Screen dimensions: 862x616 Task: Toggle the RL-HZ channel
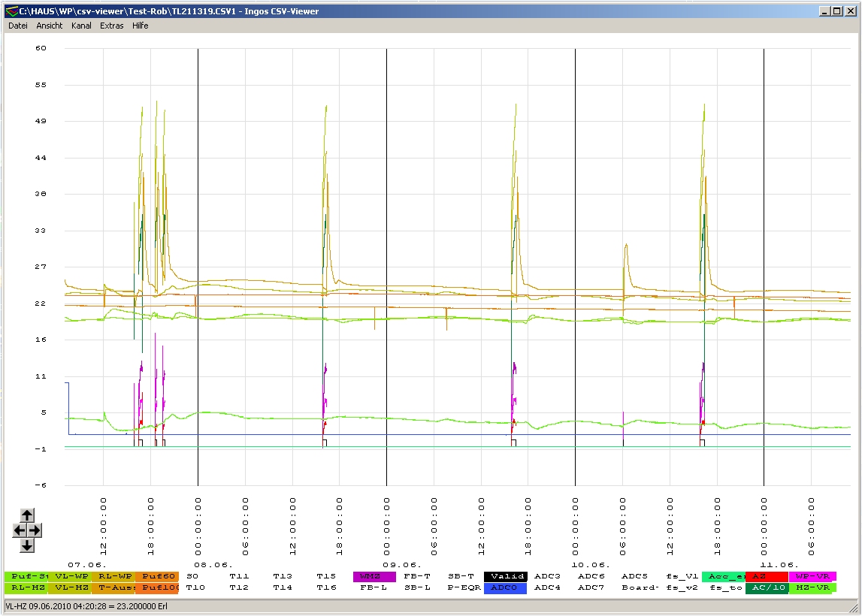26,587
